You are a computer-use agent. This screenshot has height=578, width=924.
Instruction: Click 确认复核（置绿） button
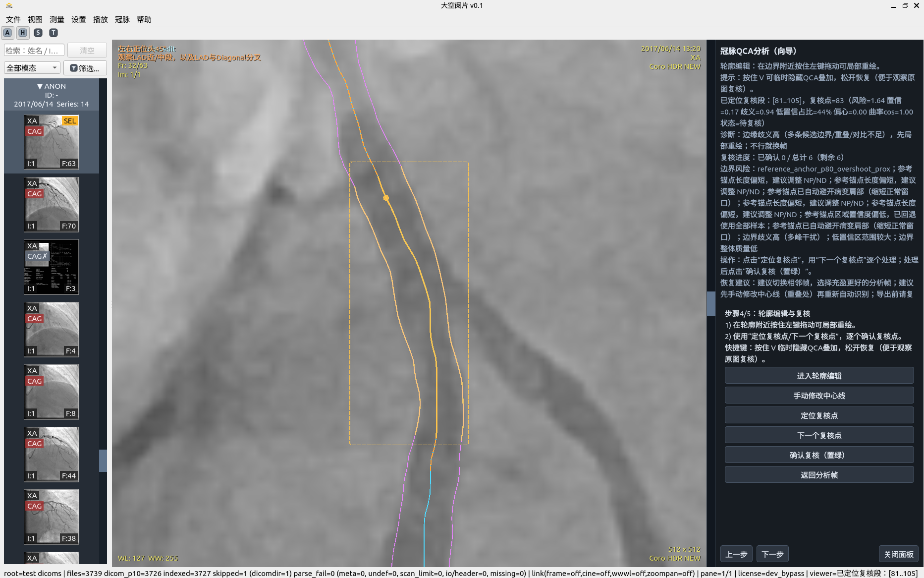818,455
